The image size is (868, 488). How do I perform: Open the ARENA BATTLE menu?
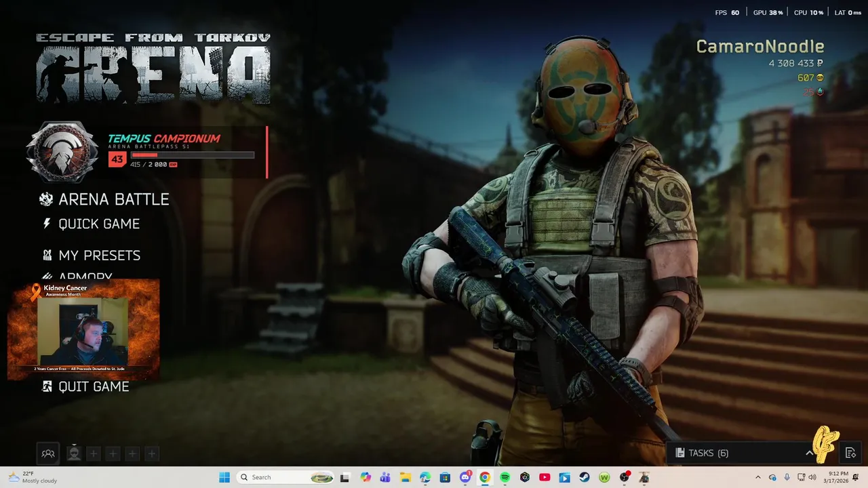point(114,199)
